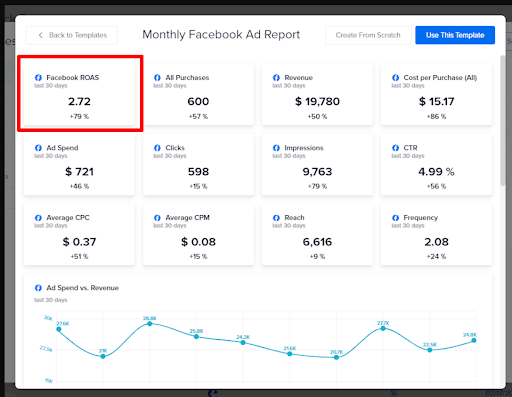Click Create From Scratch button
The width and height of the screenshot is (512, 397).
368,35
